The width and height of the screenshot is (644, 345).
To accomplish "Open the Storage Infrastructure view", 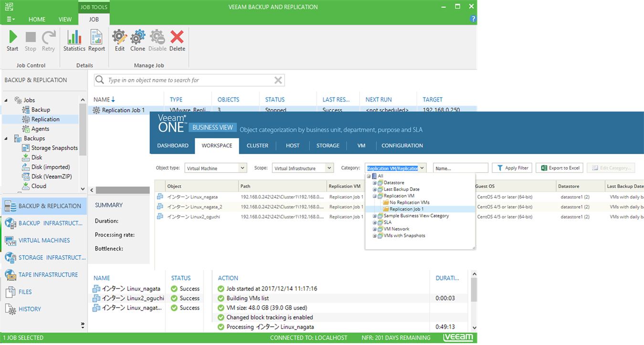I will click(44, 258).
